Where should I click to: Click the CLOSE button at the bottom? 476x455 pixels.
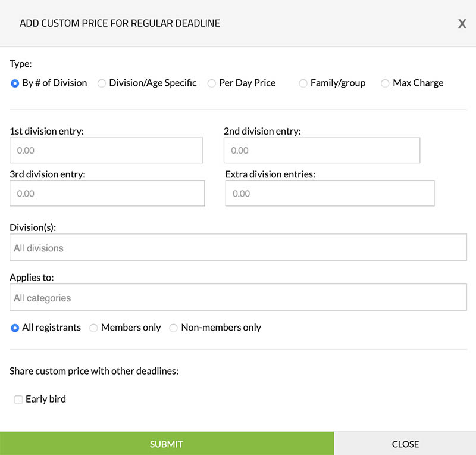click(x=405, y=444)
